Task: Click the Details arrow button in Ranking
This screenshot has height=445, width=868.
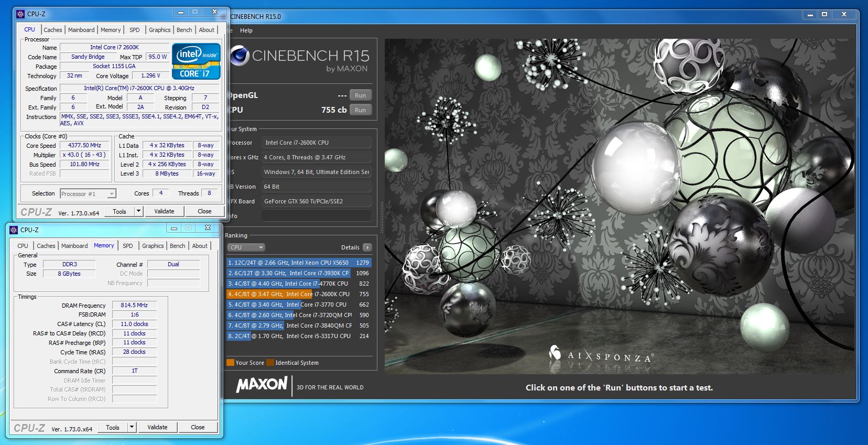Action: pyautogui.click(x=367, y=247)
